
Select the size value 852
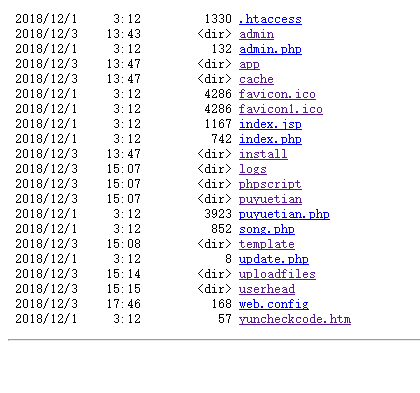coord(221,229)
